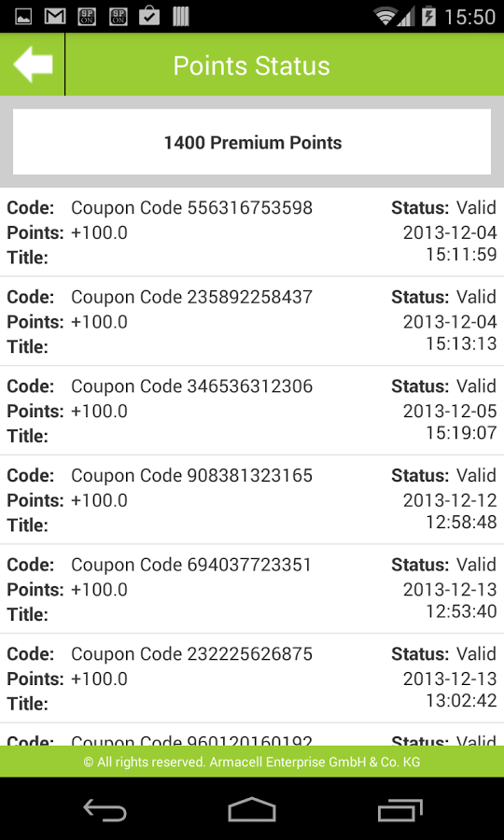Screen dimensions: 504x840
Task: Tap the barcode notification icon
Action: [x=181, y=17]
